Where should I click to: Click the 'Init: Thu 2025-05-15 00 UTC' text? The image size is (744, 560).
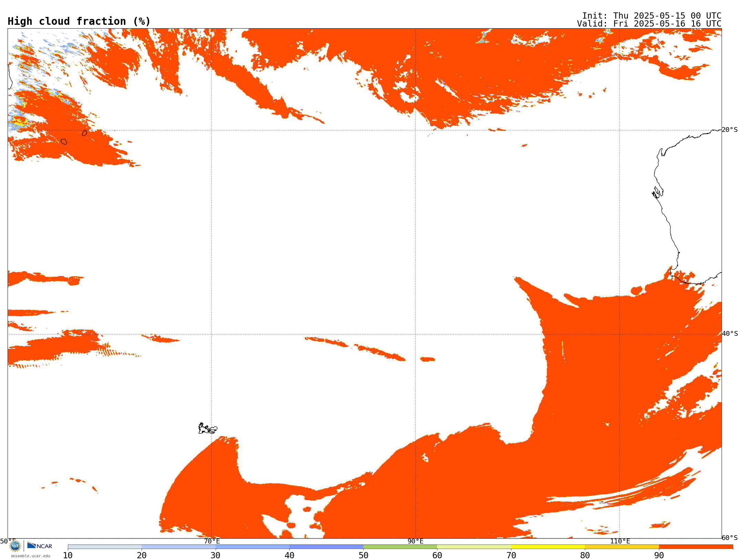652,16
